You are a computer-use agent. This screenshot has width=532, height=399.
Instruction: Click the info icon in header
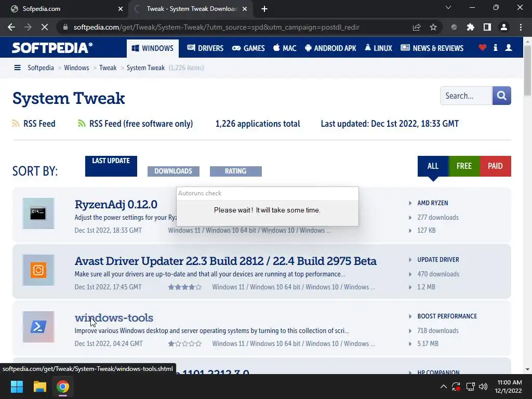point(495,48)
